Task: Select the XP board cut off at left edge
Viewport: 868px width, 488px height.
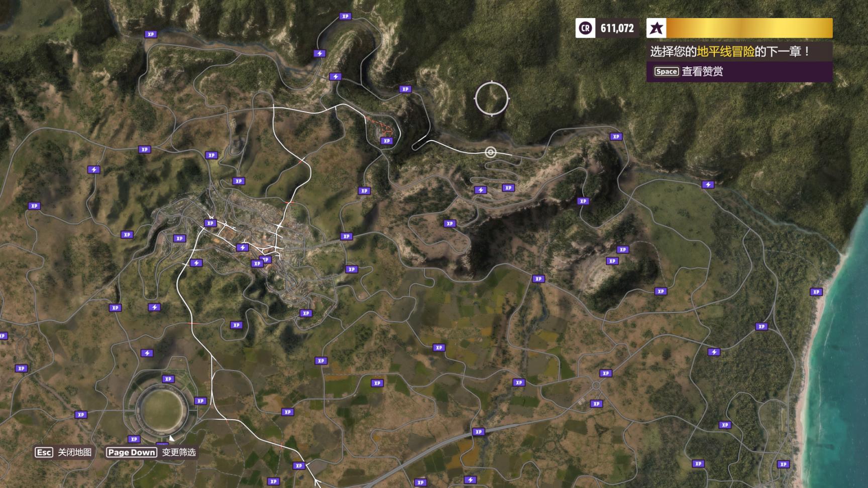Action: pos(3,336)
